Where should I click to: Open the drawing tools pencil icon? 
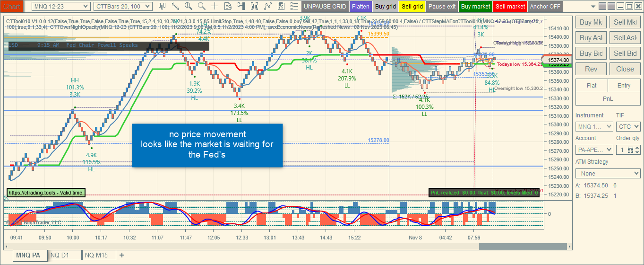(175, 6)
